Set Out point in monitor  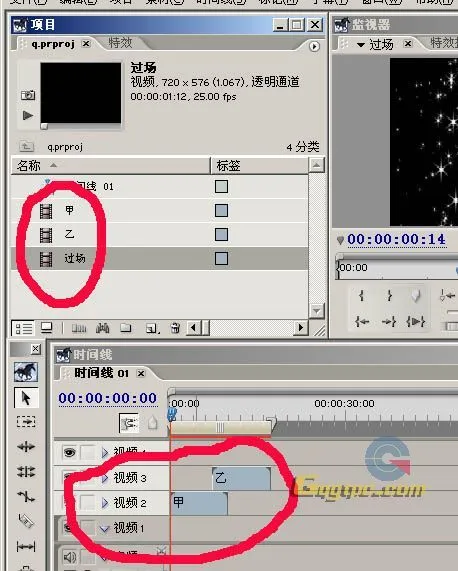(389, 295)
